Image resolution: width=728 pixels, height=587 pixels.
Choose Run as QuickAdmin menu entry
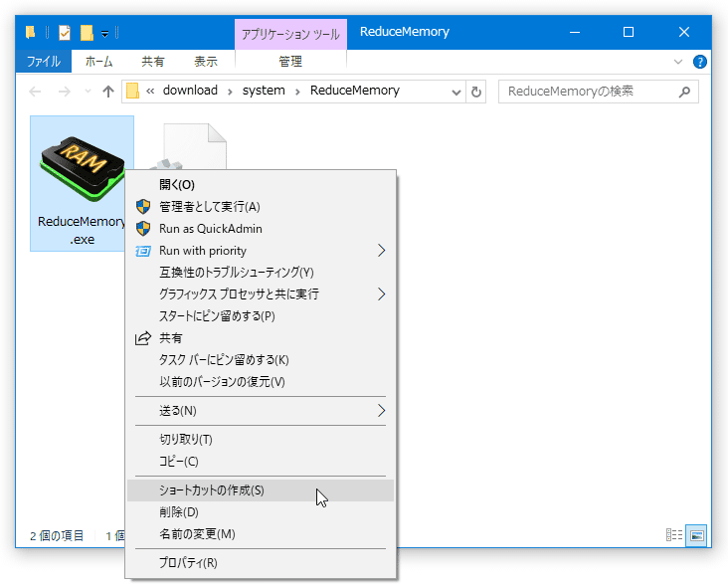261,229
